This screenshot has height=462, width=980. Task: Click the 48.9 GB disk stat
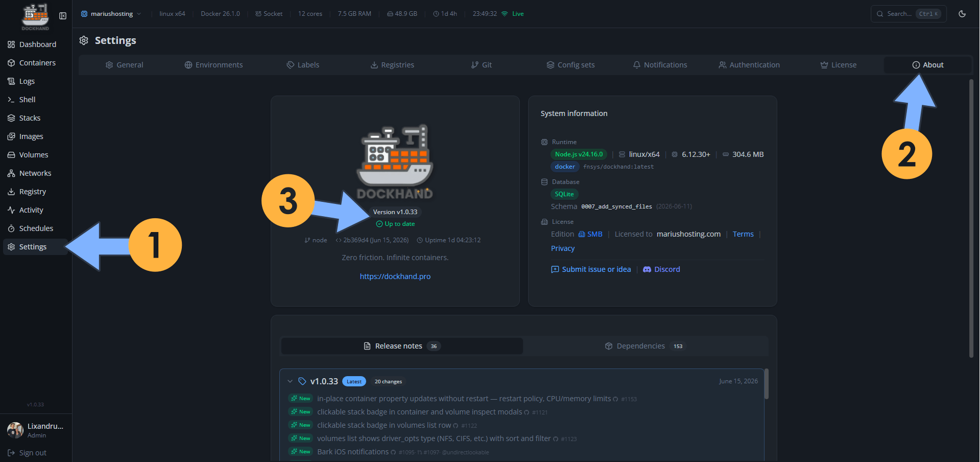402,14
